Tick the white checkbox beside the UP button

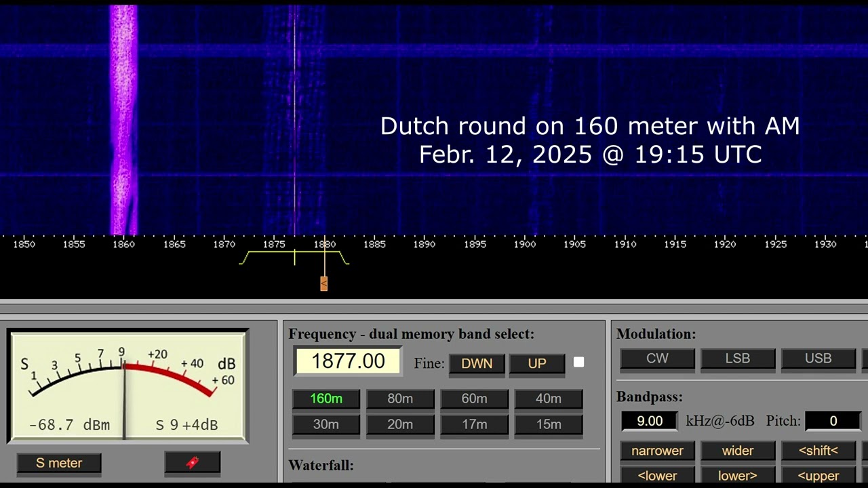pyautogui.click(x=578, y=363)
